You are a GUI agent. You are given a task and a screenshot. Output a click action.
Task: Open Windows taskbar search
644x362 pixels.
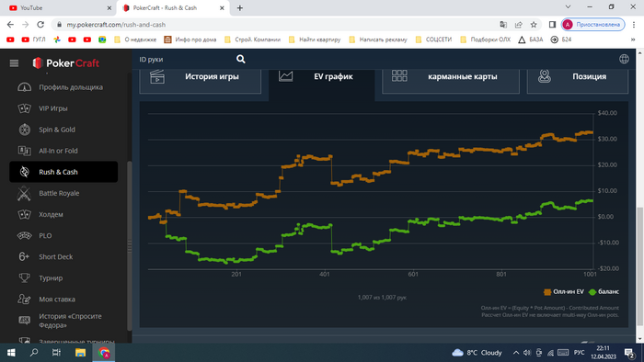[x=34, y=353]
